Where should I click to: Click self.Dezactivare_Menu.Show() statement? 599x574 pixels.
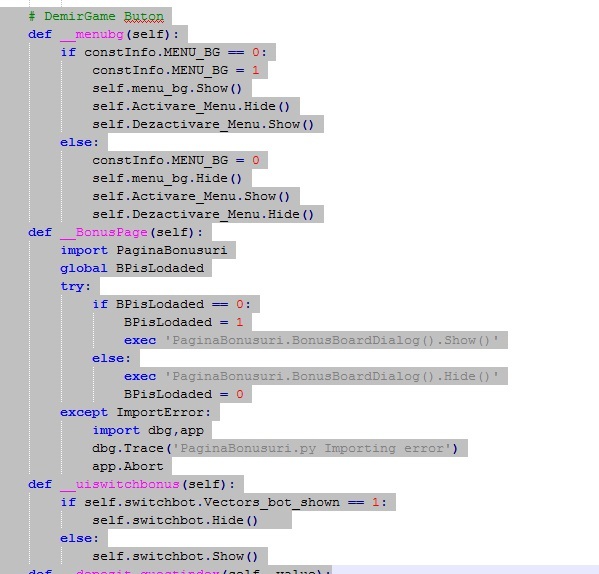[x=203, y=124]
